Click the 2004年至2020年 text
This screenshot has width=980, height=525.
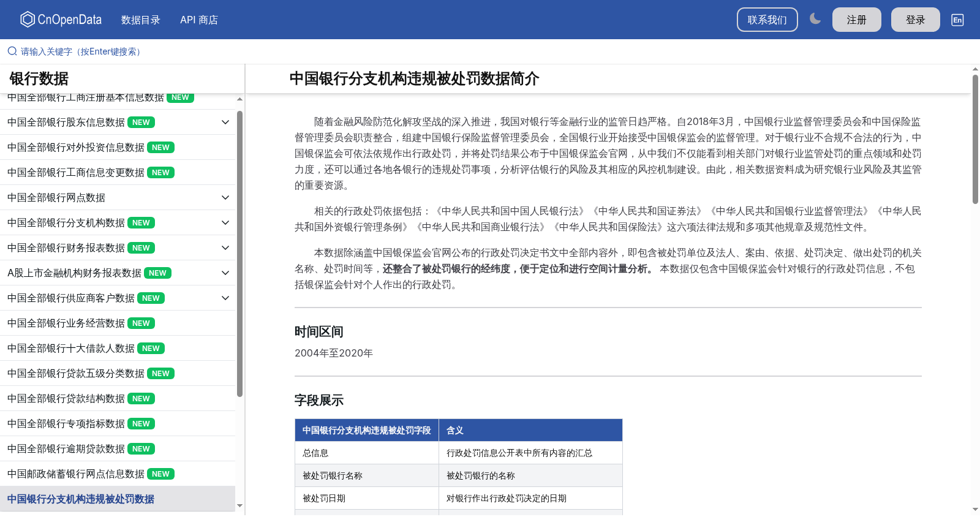[x=334, y=353]
